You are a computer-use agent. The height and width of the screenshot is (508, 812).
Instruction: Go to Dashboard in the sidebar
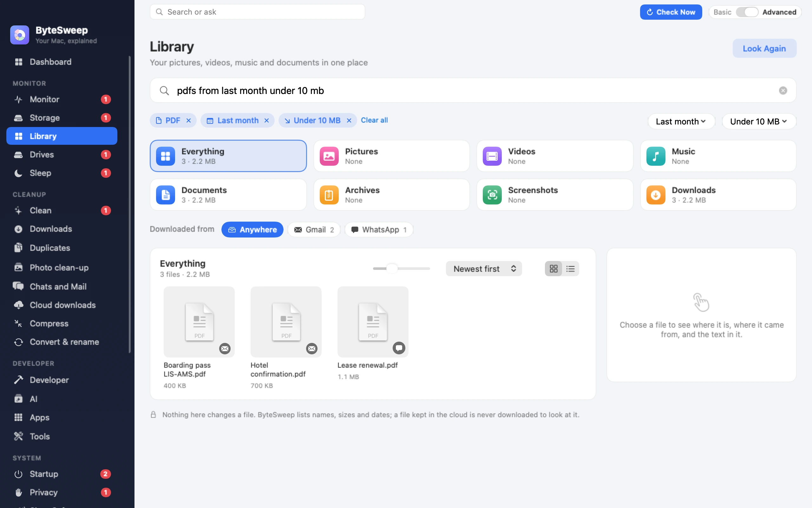(62, 62)
